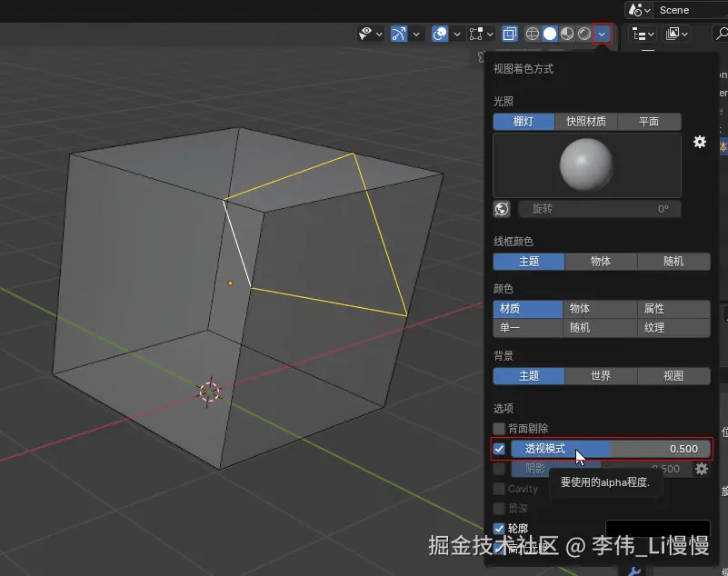Enable the 背面剔除 checkbox
728x576 pixels.
[x=499, y=428]
